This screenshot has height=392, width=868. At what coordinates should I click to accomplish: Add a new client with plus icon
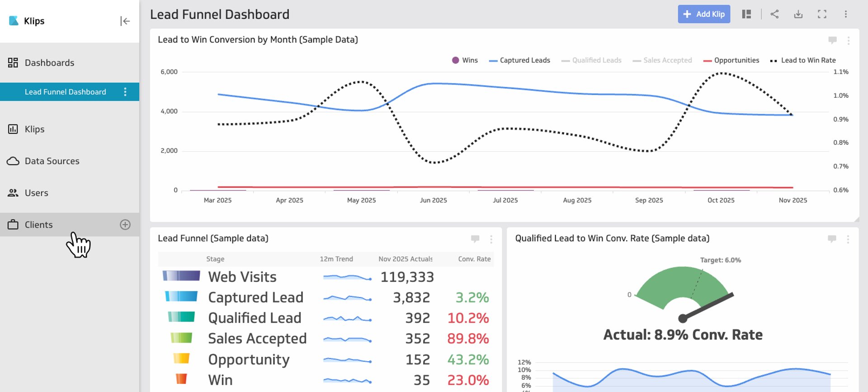click(x=125, y=225)
